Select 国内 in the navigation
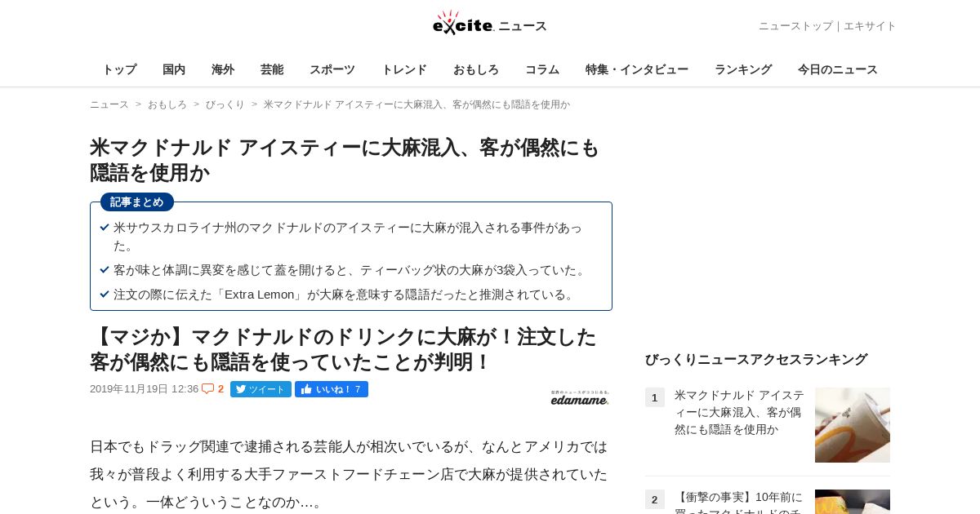The width and height of the screenshot is (980, 514). pos(174,69)
